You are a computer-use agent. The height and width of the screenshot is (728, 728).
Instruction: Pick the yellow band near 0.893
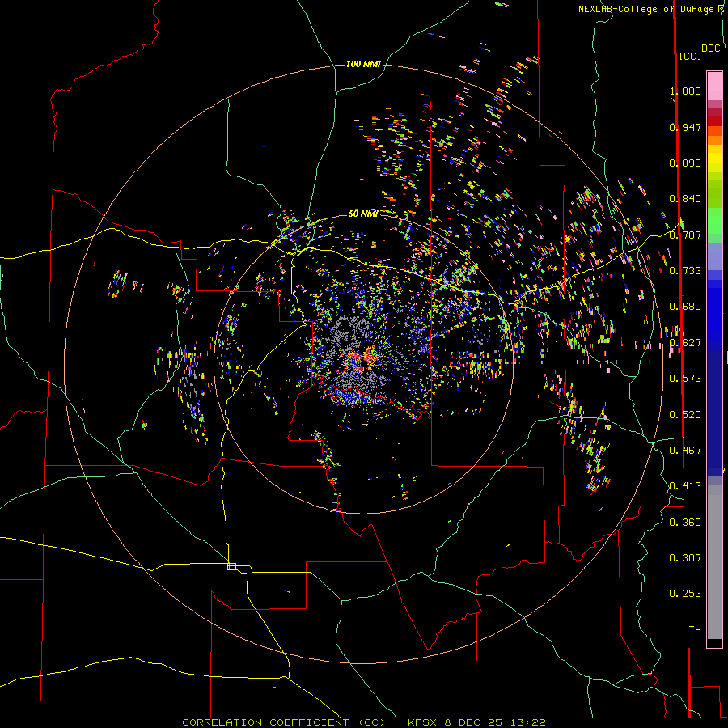[714, 159]
